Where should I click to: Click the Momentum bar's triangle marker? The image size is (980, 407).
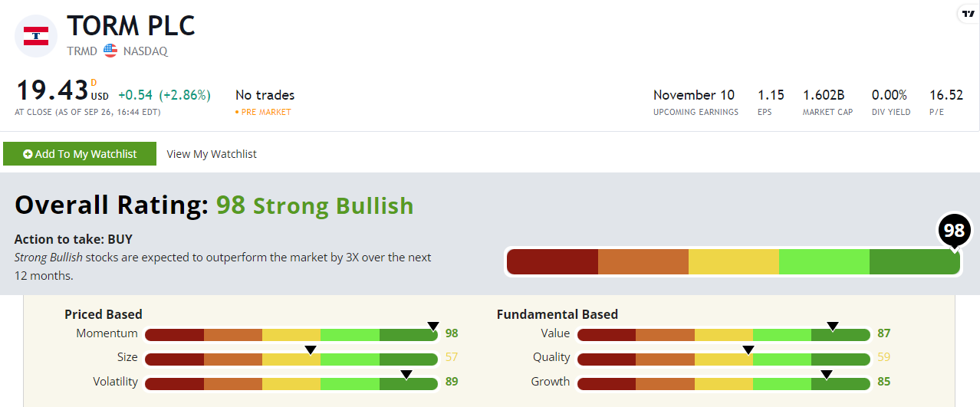[x=433, y=327]
